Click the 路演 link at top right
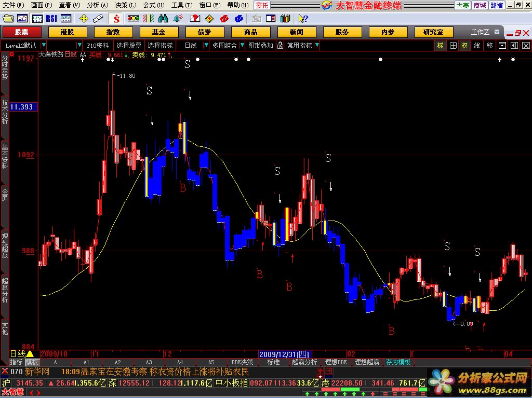532x398 pixels. click(497, 5)
